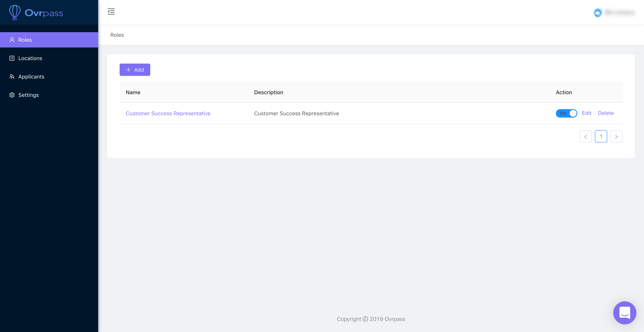Open the chat widget bubble icon

coord(624,312)
